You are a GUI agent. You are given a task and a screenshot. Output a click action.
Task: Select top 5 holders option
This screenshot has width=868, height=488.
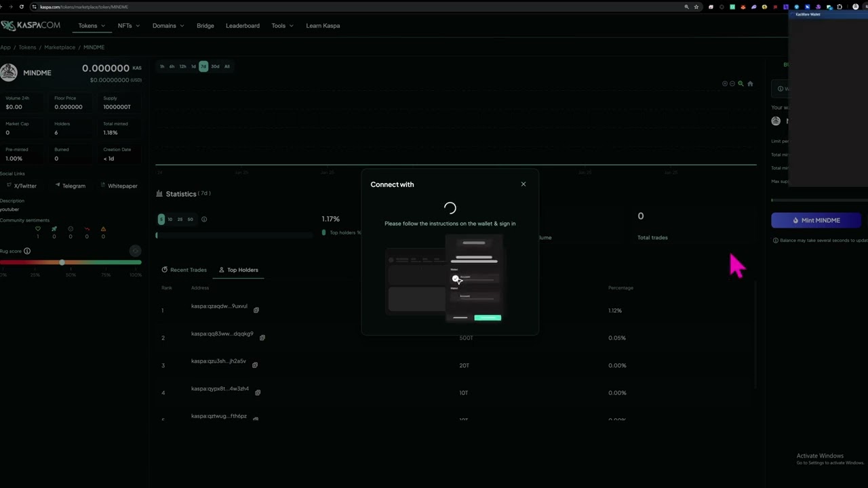point(161,219)
